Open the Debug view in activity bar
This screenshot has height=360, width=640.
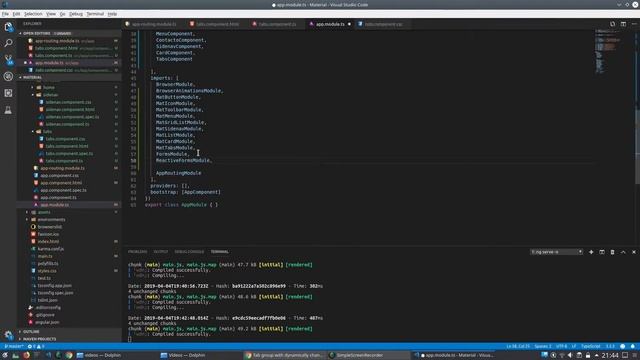[x=8, y=77]
